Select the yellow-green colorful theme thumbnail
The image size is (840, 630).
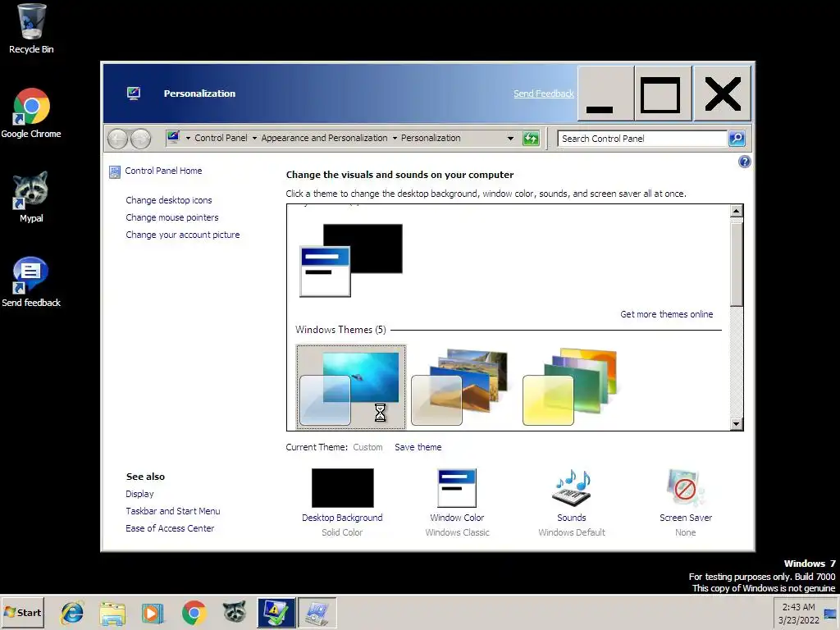point(569,387)
